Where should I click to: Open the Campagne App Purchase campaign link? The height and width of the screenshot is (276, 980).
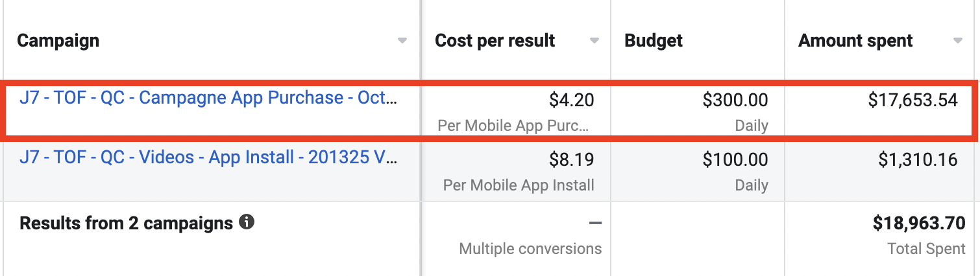pyautogui.click(x=208, y=98)
